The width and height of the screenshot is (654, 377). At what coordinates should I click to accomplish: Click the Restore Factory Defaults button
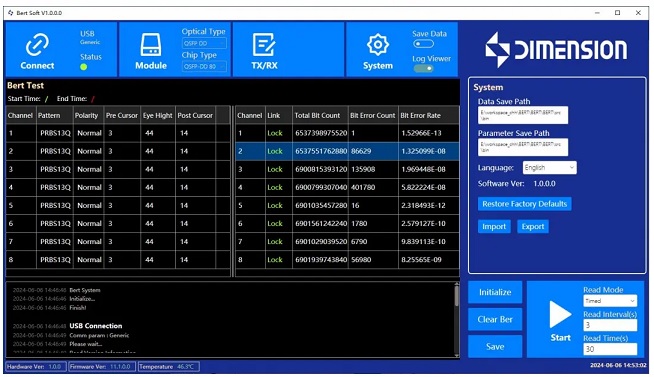pos(524,204)
